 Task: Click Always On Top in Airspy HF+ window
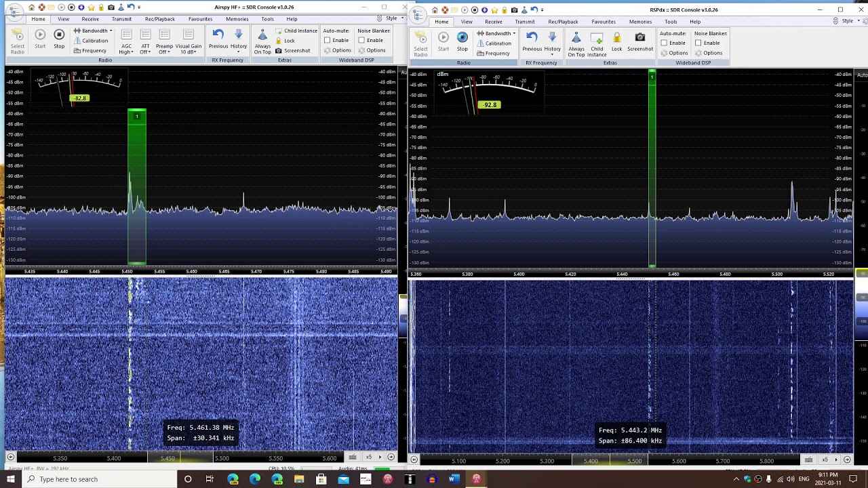pos(262,41)
